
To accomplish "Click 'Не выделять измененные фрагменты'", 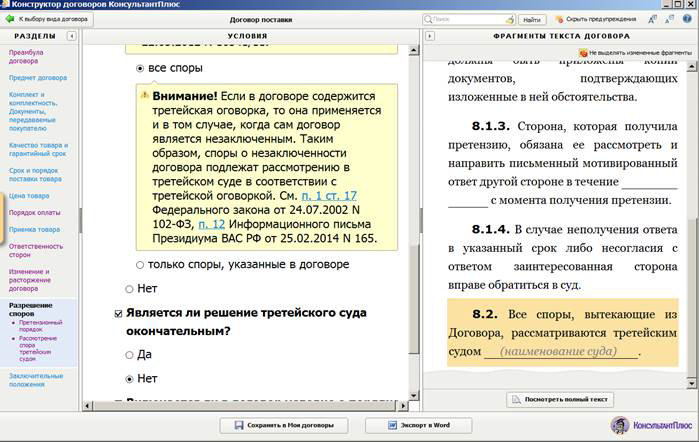I will point(636,53).
